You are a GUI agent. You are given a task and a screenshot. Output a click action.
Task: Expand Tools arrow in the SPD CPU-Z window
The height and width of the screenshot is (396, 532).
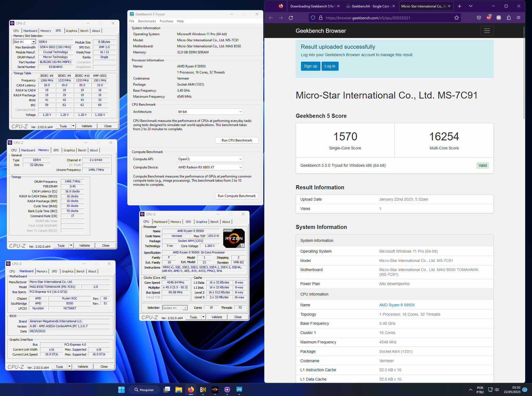73,126
